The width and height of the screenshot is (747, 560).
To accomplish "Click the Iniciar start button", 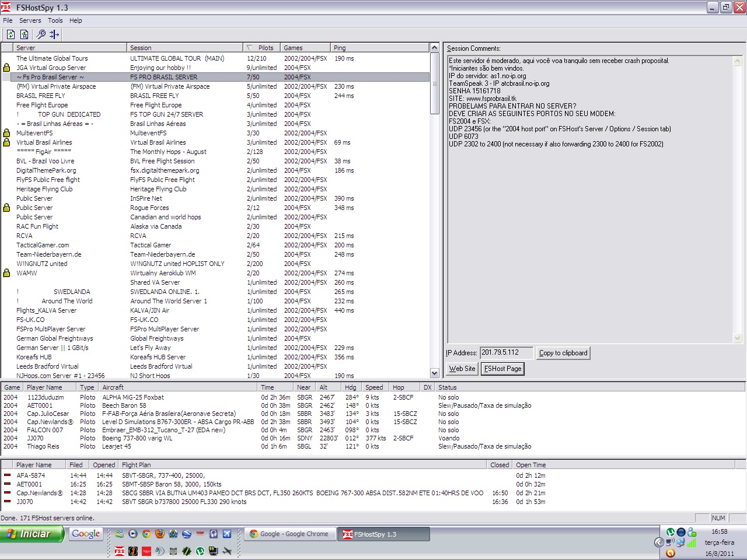I will [x=32, y=534].
